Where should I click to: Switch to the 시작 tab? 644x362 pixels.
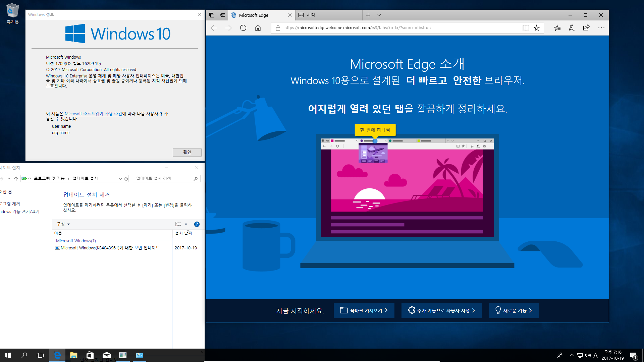329,15
